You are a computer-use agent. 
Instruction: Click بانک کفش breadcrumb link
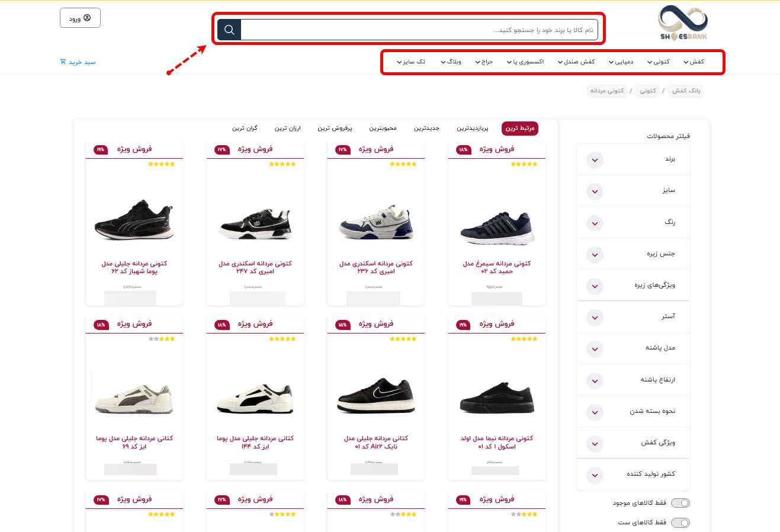click(686, 91)
